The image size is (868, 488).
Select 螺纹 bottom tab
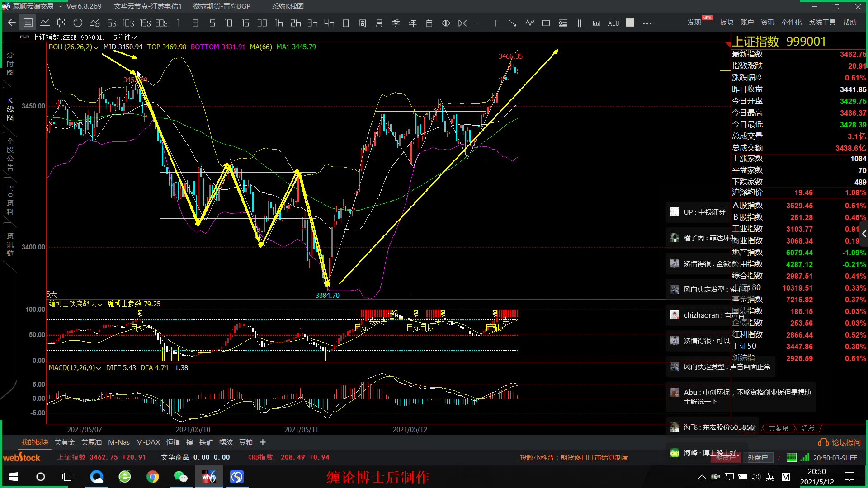point(226,442)
